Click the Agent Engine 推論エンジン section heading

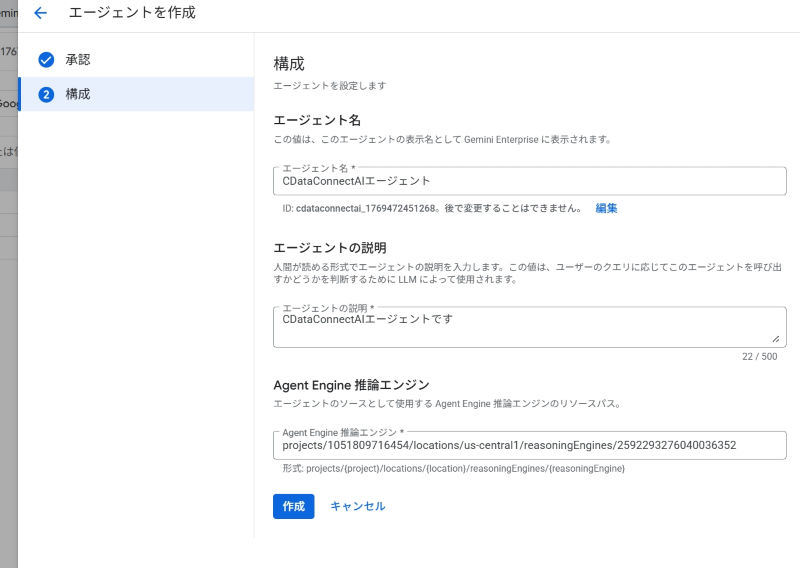coord(351,384)
